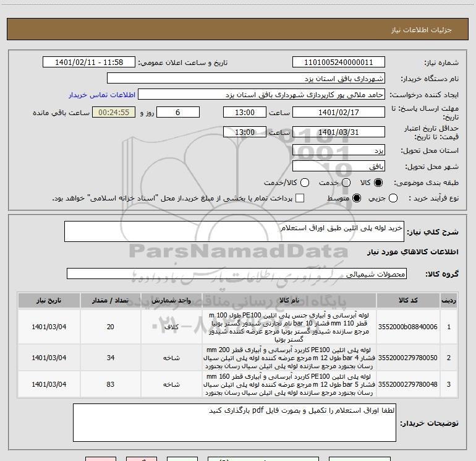The image size is (476, 461).
Task: Click row 2 product name with 200 mm pipe
Action: click(289, 358)
